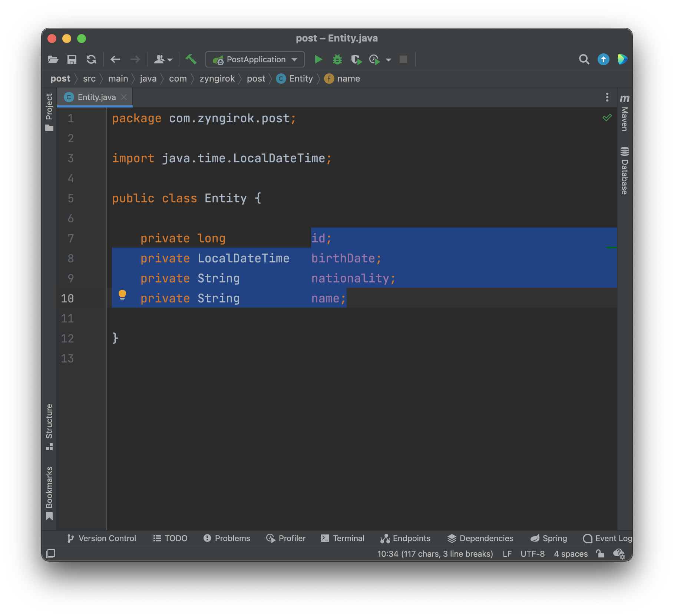Toggle tool window bars icon in status bar
The width and height of the screenshot is (674, 616).
(50, 554)
